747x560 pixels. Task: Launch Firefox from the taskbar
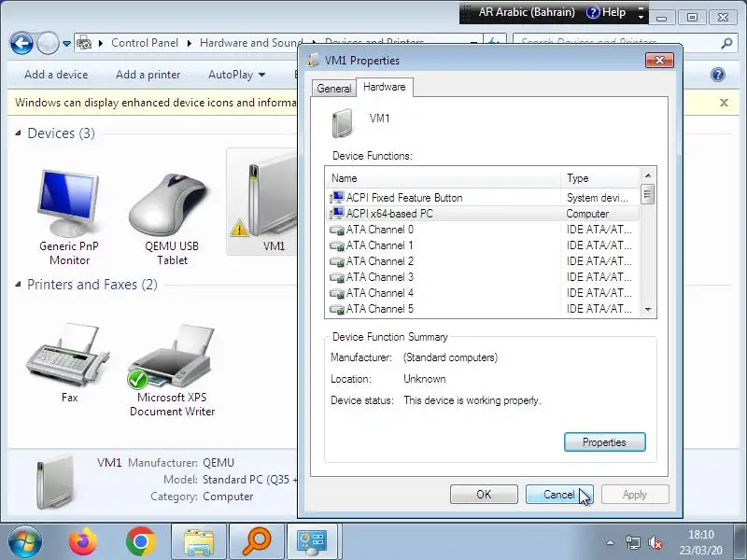click(x=83, y=541)
